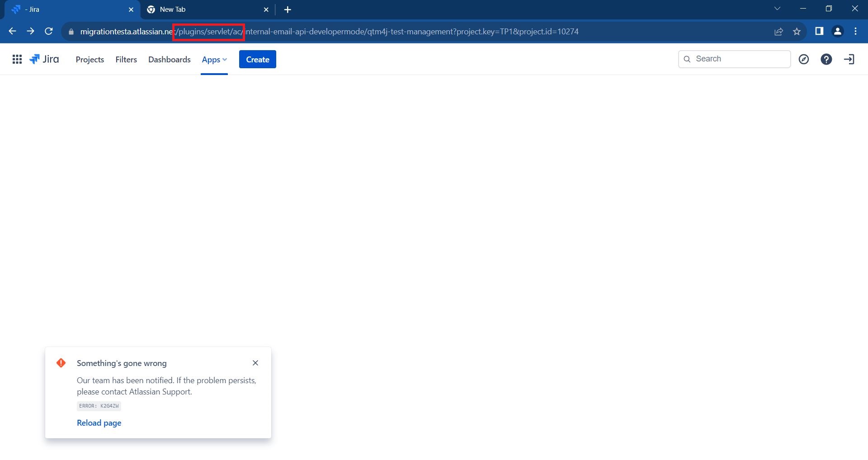
Task: Dismiss the Something's gone wrong notification
Action: (x=255, y=363)
